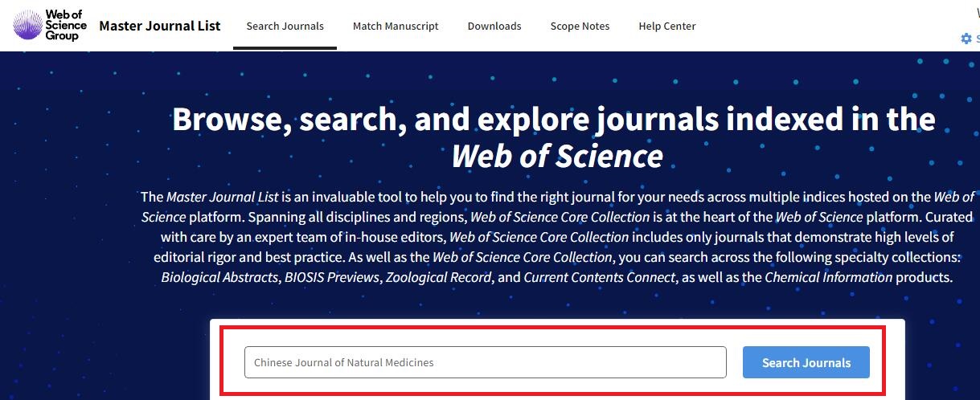Viewport: 980px width, 400px height.
Task: Select 'Zoological Record' in the description text
Action: [439, 278]
